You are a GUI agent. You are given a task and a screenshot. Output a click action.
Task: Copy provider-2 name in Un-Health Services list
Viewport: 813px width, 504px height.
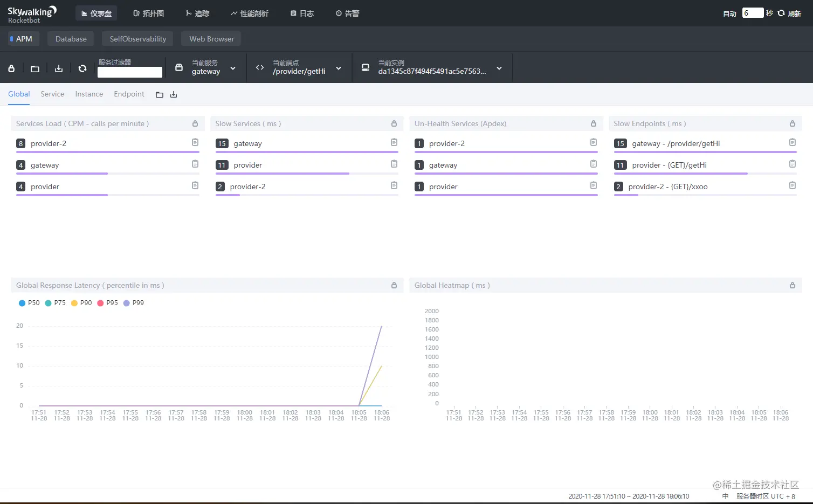click(594, 142)
